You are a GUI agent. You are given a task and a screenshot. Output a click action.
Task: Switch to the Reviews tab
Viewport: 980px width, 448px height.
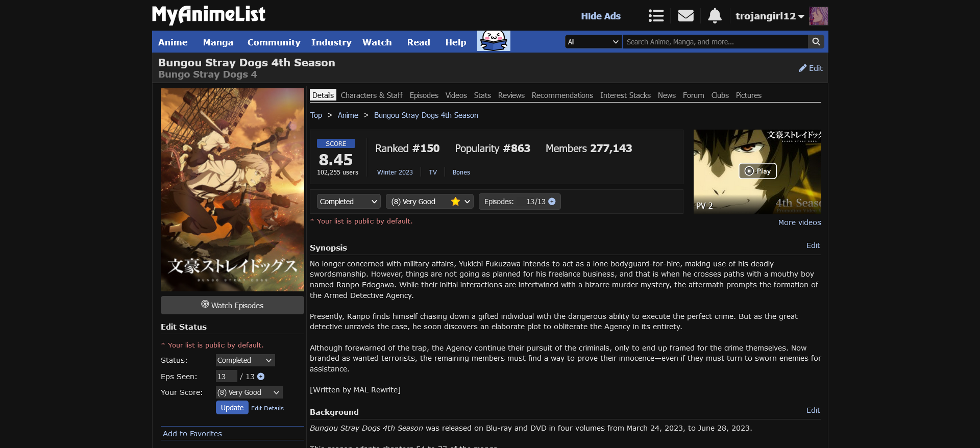click(511, 95)
